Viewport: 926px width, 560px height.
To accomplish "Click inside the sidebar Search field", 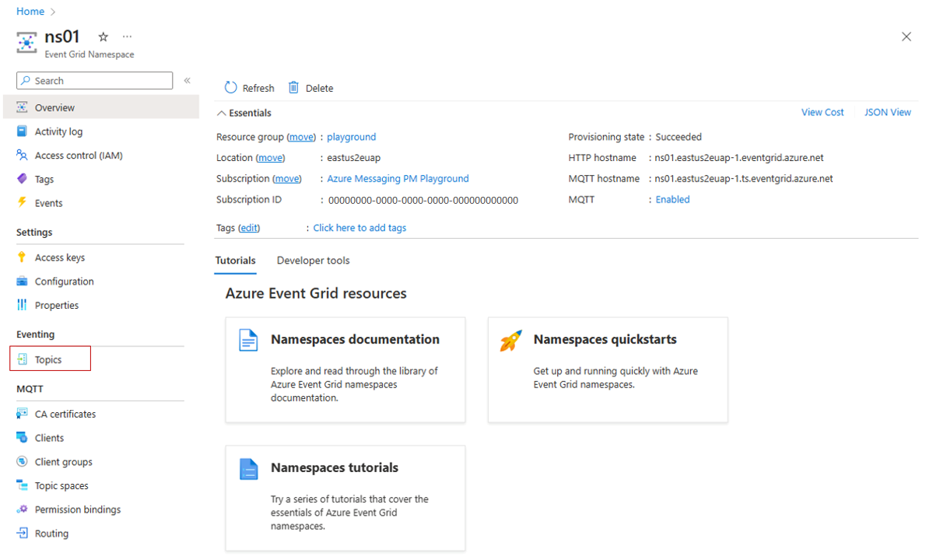I will (93, 80).
